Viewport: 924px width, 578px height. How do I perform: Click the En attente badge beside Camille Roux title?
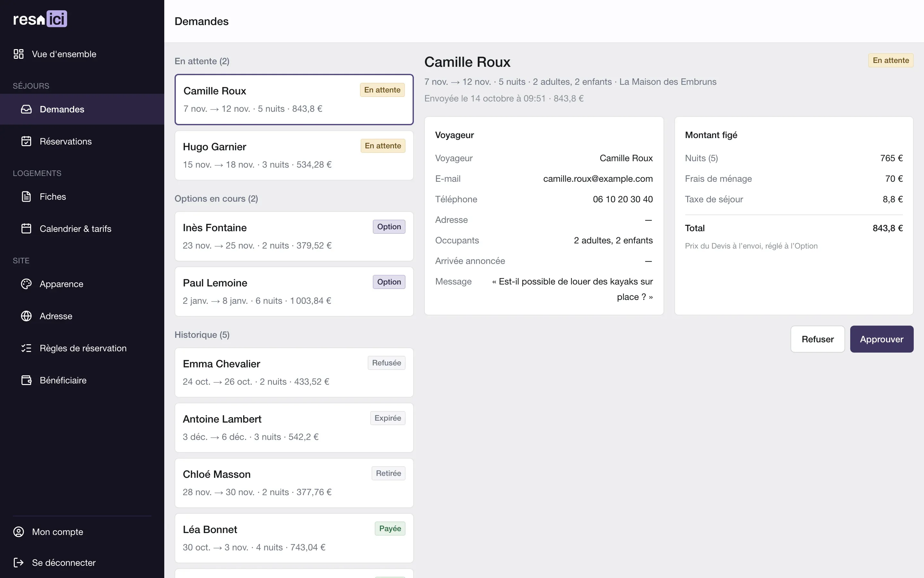point(891,60)
